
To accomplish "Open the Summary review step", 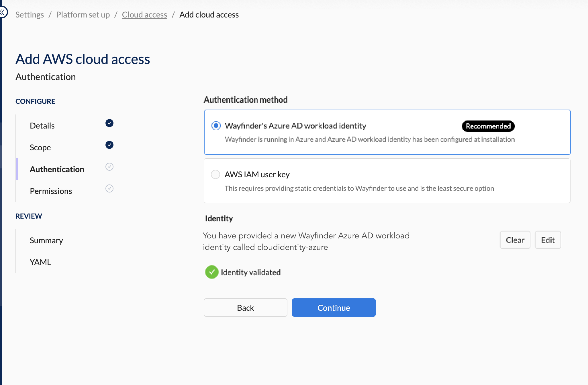I will pyautogui.click(x=46, y=240).
